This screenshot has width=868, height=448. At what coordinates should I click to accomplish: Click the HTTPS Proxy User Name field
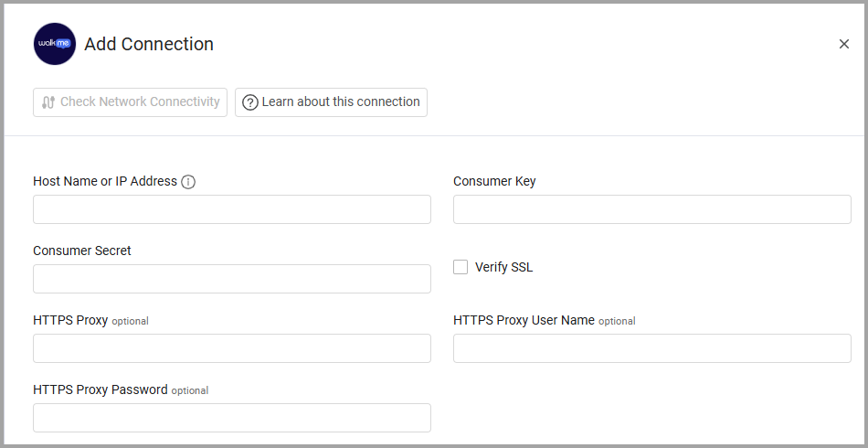tap(652, 348)
